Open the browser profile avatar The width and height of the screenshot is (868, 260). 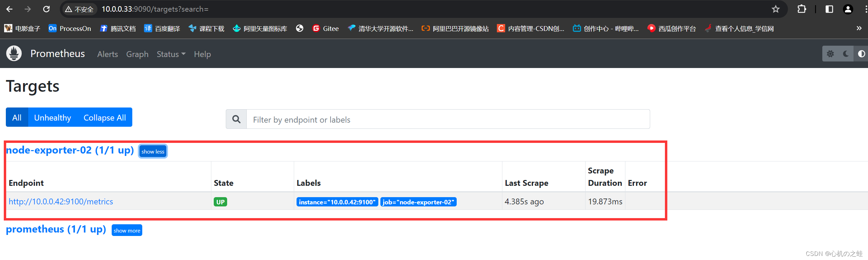tap(848, 9)
